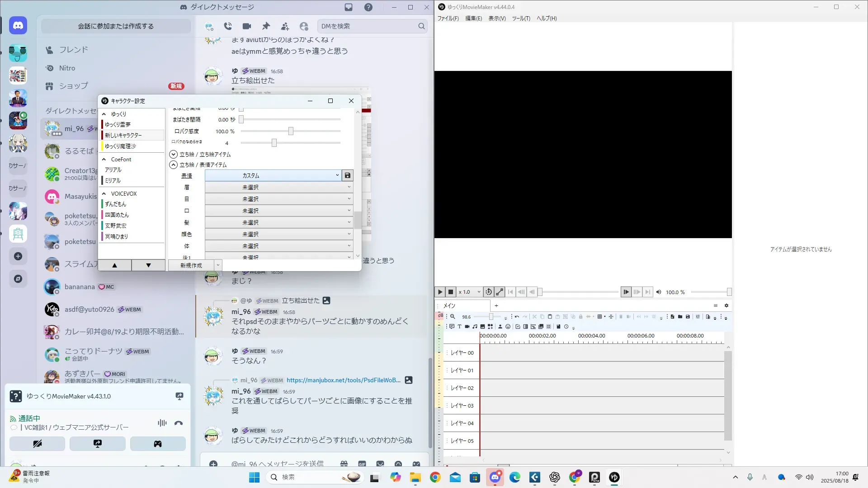
Task: Start a Discord voice call with mi_96
Action: [228, 26]
